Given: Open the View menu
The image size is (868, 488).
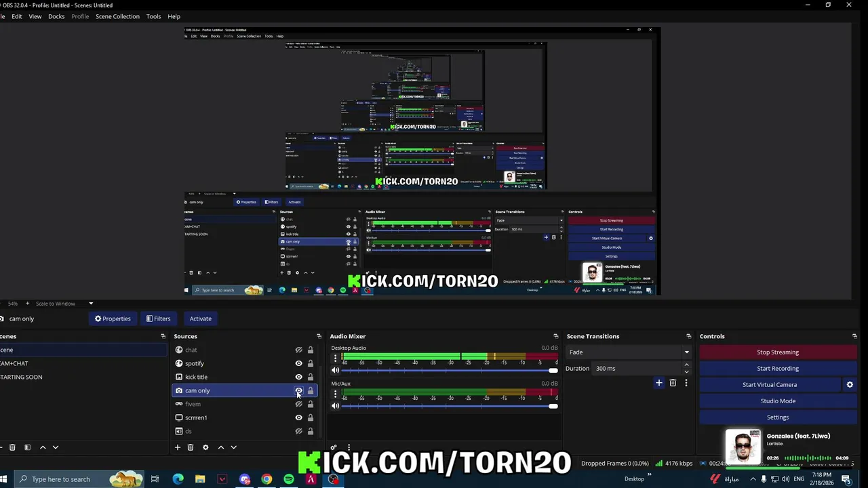Looking at the screenshot, I should pyautogui.click(x=35, y=16).
